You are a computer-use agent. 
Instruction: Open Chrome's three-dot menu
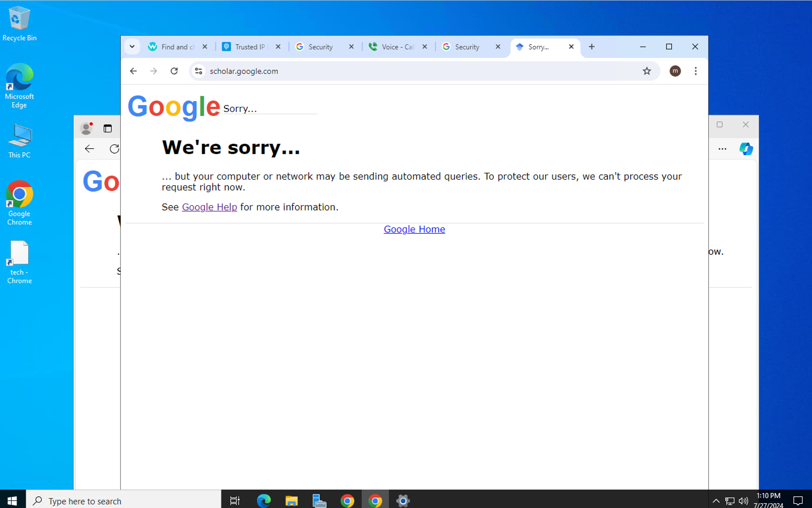pyautogui.click(x=696, y=71)
